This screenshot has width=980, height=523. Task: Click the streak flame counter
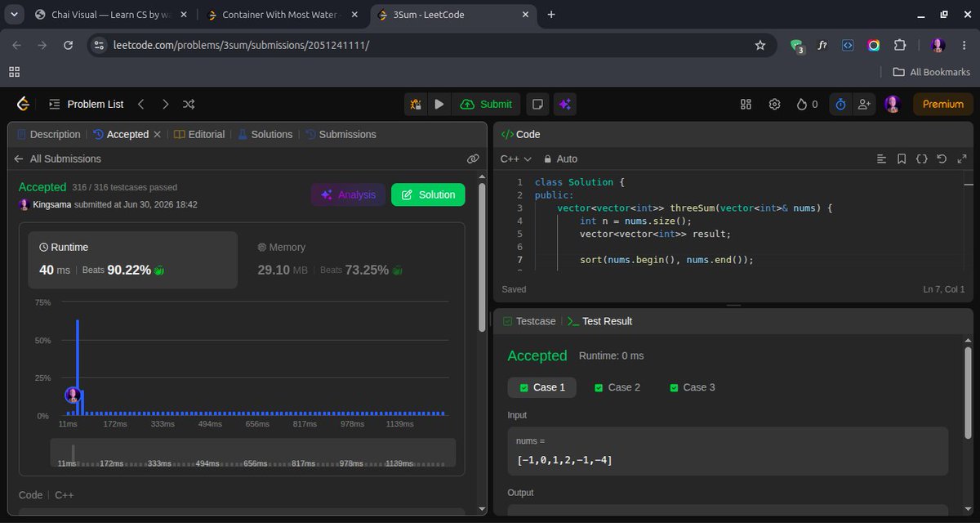tap(807, 104)
